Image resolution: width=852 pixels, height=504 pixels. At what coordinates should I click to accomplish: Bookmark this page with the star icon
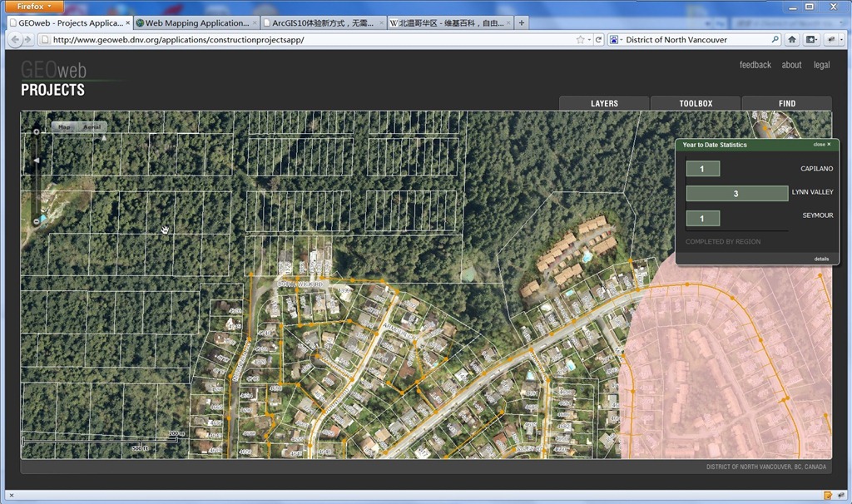point(580,39)
